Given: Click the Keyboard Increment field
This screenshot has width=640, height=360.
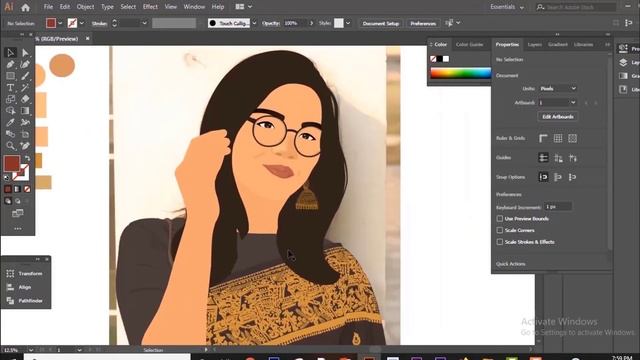Looking at the screenshot, I should click(558, 207).
